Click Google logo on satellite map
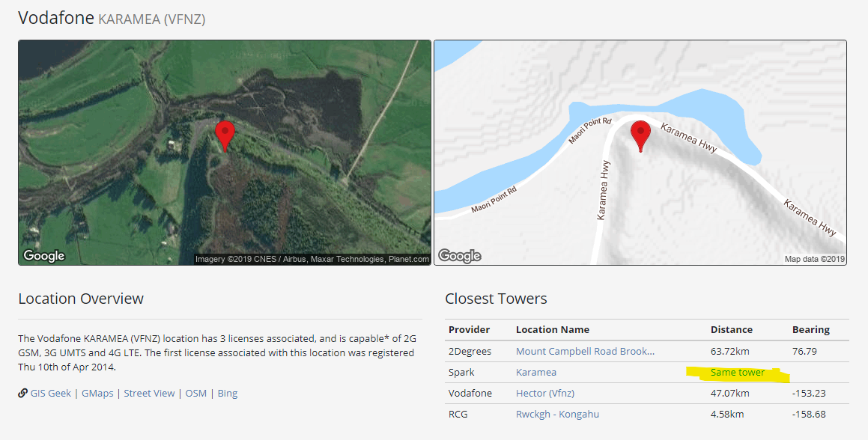868x440 pixels. tap(43, 255)
